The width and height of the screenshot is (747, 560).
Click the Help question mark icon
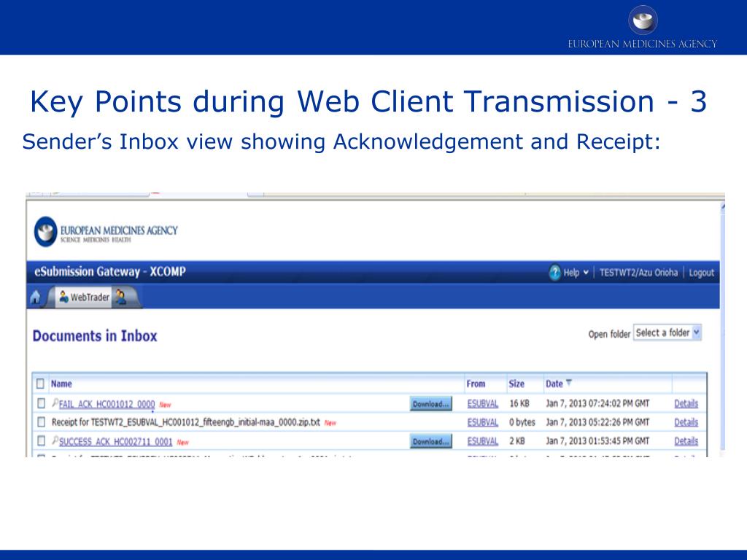(554, 273)
